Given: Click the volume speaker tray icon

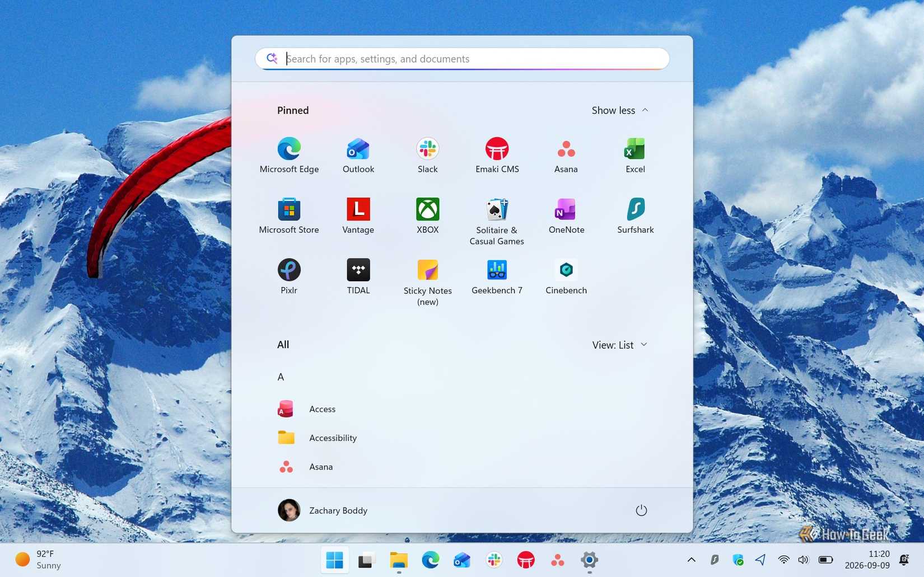Looking at the screenshot, I should pos(804,560).
